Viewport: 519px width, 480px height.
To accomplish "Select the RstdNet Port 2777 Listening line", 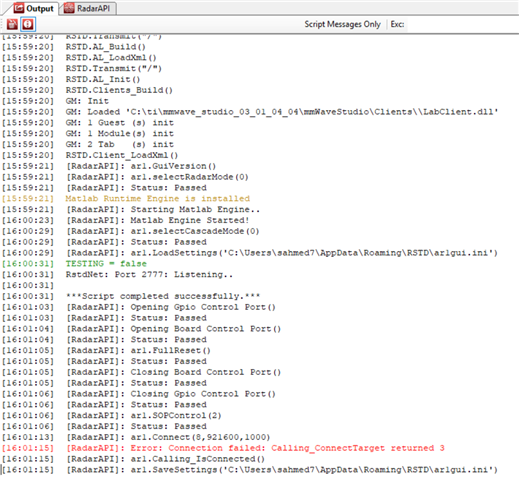I will (x=117, y=275).
